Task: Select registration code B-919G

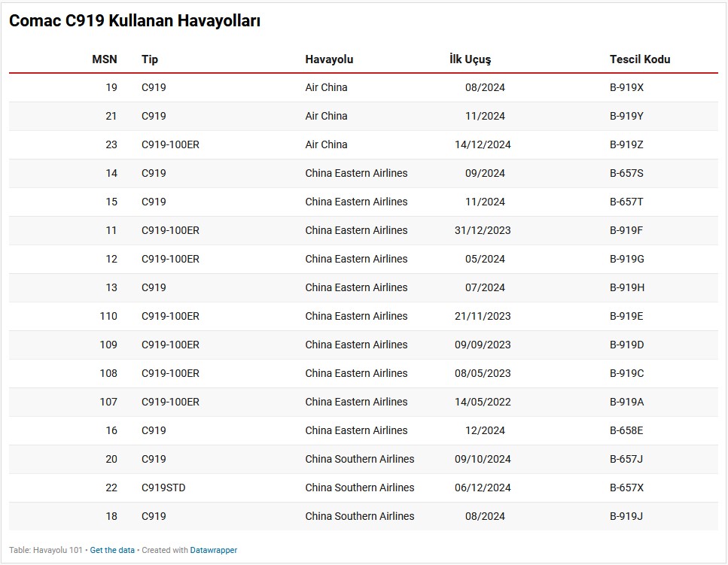Action: point(627,259)
